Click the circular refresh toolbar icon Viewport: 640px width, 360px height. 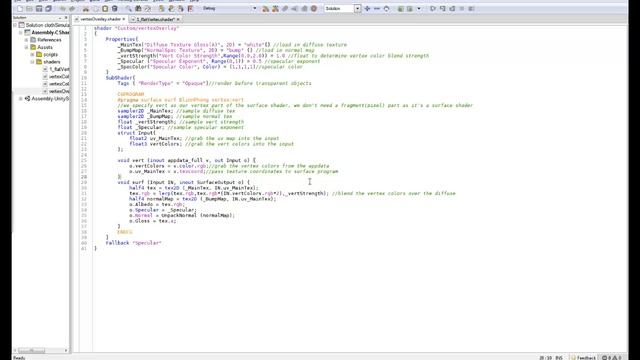387,9
